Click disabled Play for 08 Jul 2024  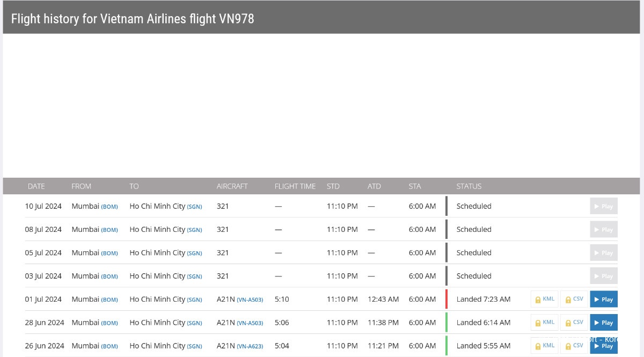point(604,229)
